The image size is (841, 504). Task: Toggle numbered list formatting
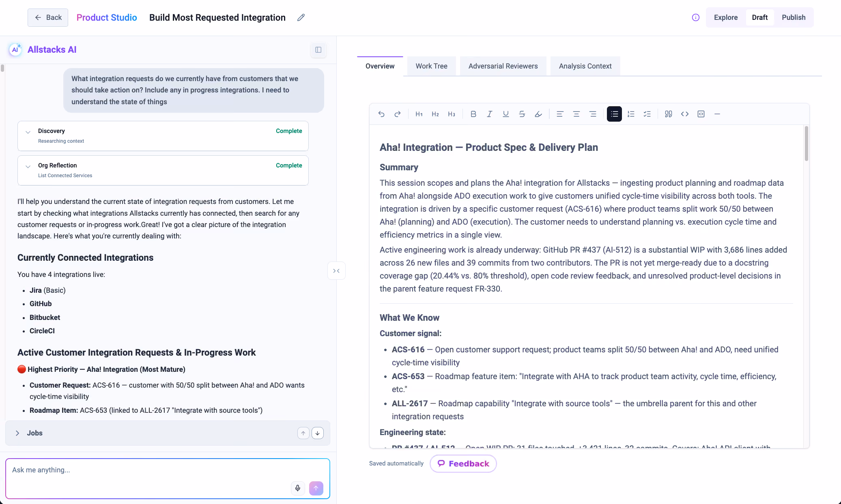coord(631,114)
